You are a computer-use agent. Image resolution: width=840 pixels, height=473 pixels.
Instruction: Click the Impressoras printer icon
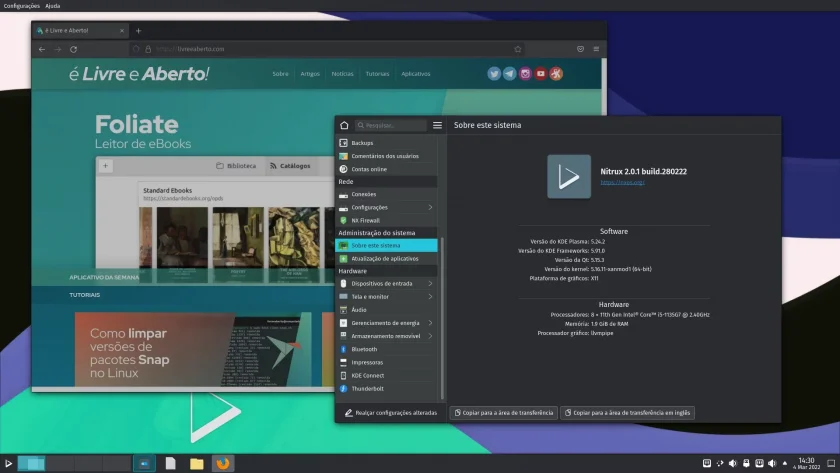[343, 363]
